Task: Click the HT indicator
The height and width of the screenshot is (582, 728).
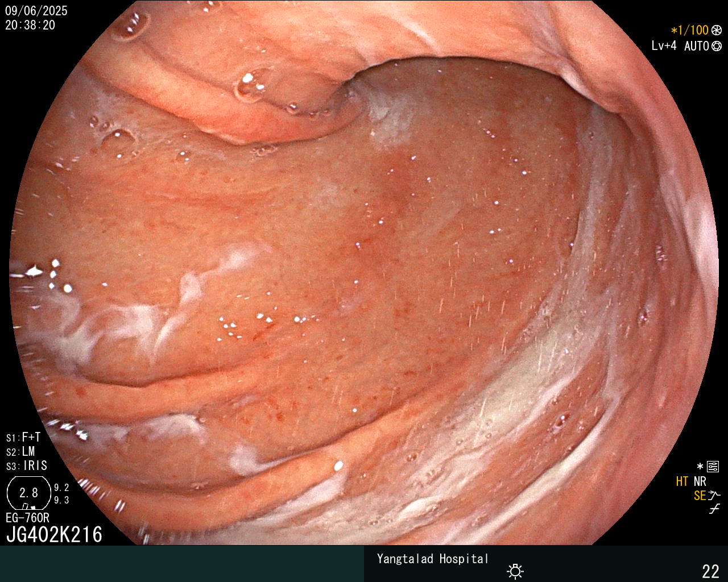Action: 682,481
